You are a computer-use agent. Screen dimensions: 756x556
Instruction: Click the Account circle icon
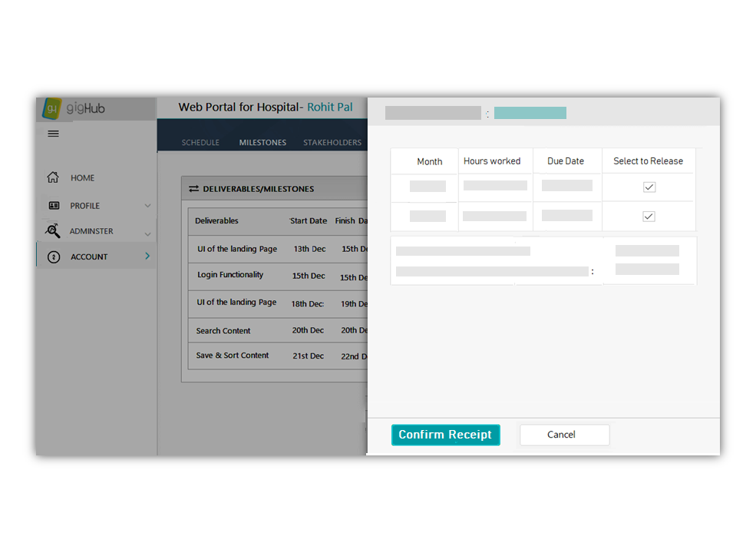[54, 257]
